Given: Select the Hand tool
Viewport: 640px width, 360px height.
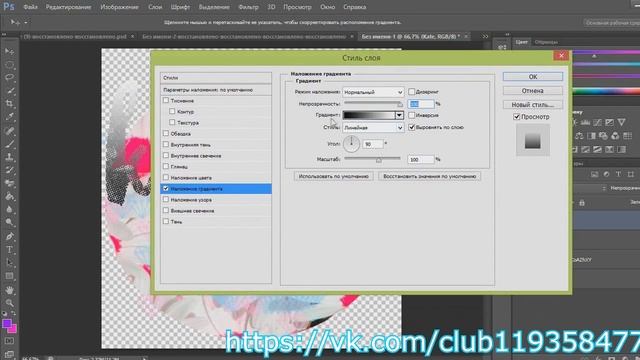Looking at the screenshot, I should 9,290.
